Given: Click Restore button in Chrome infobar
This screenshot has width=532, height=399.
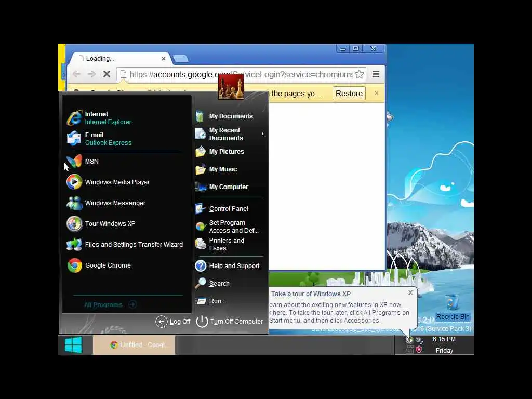Looking at the screenshot, I should tap(349, 94).
